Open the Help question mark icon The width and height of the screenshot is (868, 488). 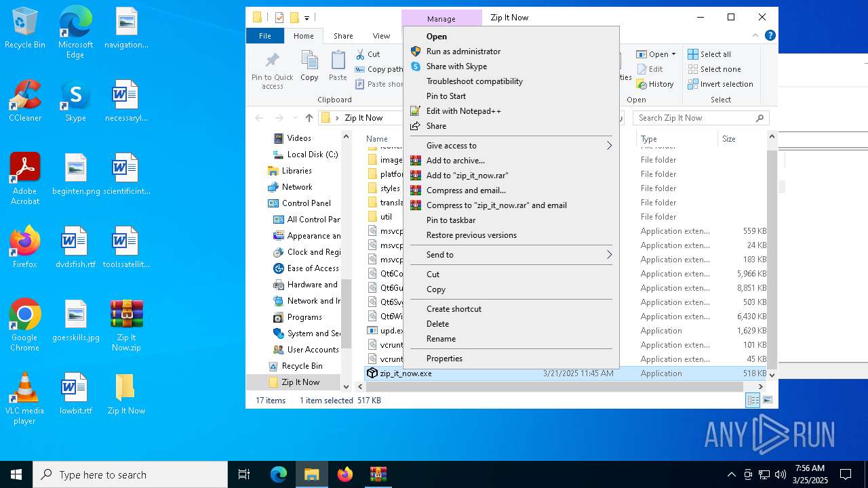[x=770, y=35]
